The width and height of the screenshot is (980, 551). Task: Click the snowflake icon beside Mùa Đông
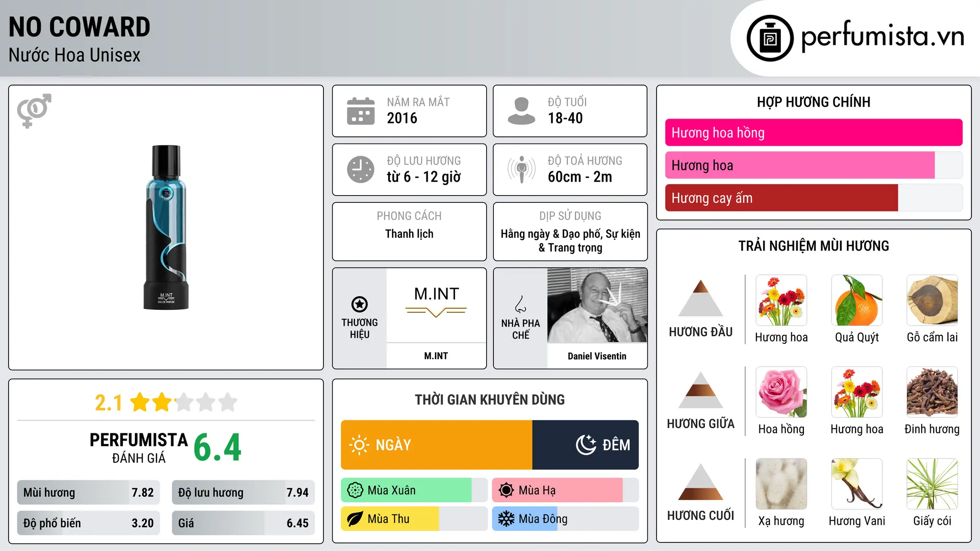pyautogui.click(x=506, y=519)
